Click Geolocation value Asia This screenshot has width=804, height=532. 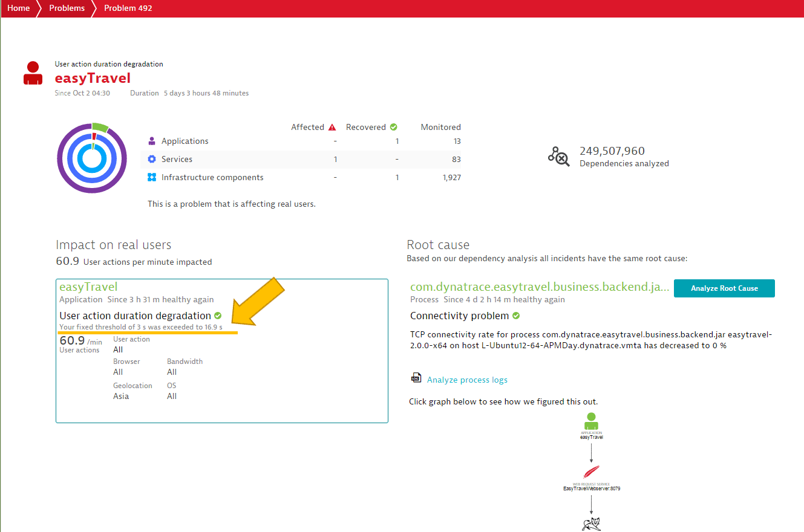(x=121, y=396)
